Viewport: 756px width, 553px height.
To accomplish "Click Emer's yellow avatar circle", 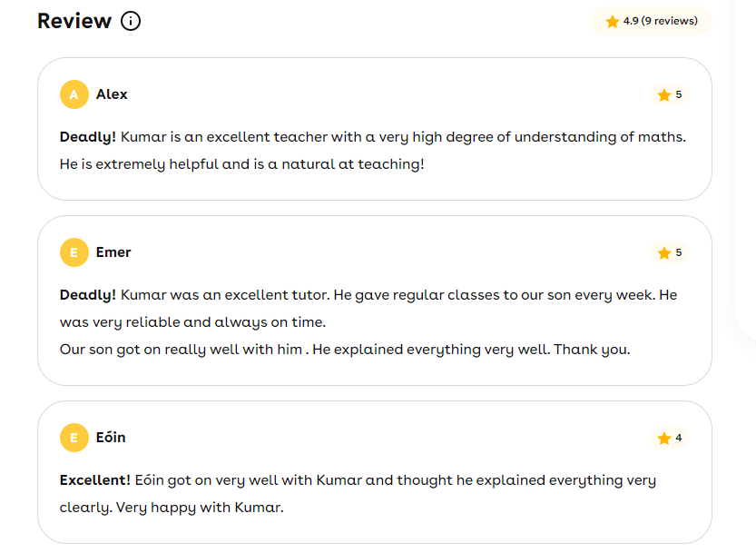I will pyautogui.click(x=74, y=252).
